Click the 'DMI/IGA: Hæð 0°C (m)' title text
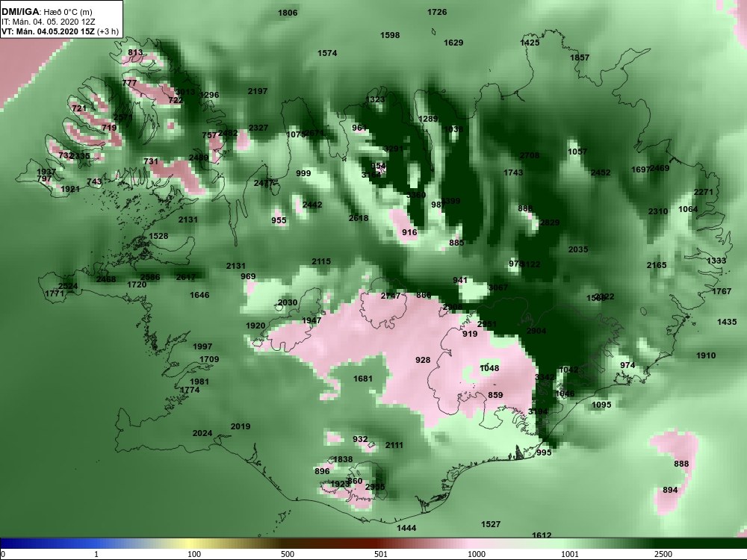This screenshot has width=747, height=560. coord(47,12)
